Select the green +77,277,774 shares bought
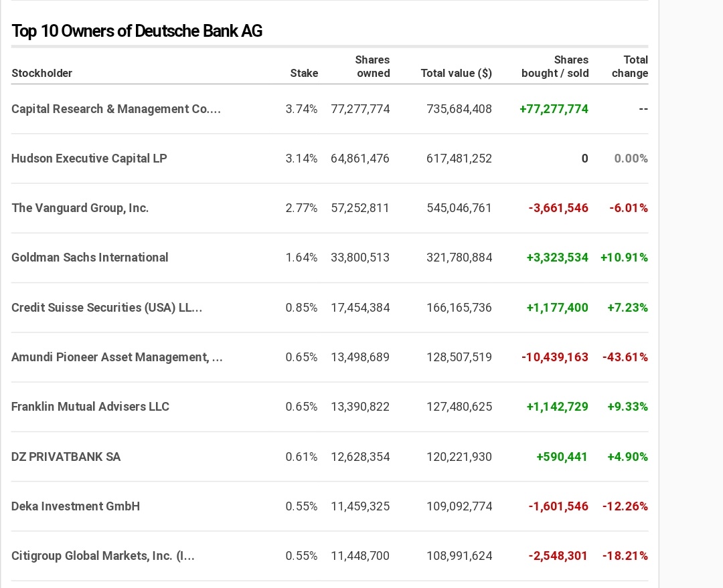 (554, 109)
